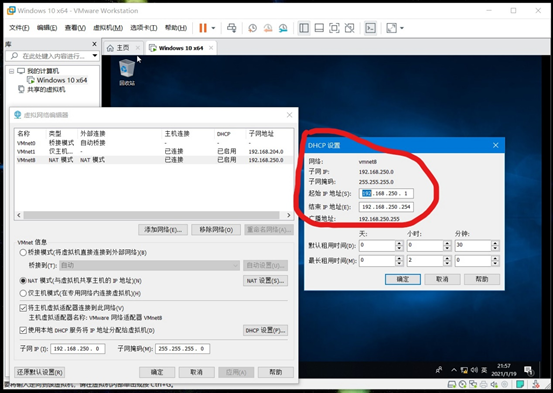Open the snapshot manager (blue clock icon)

point(283,28)
